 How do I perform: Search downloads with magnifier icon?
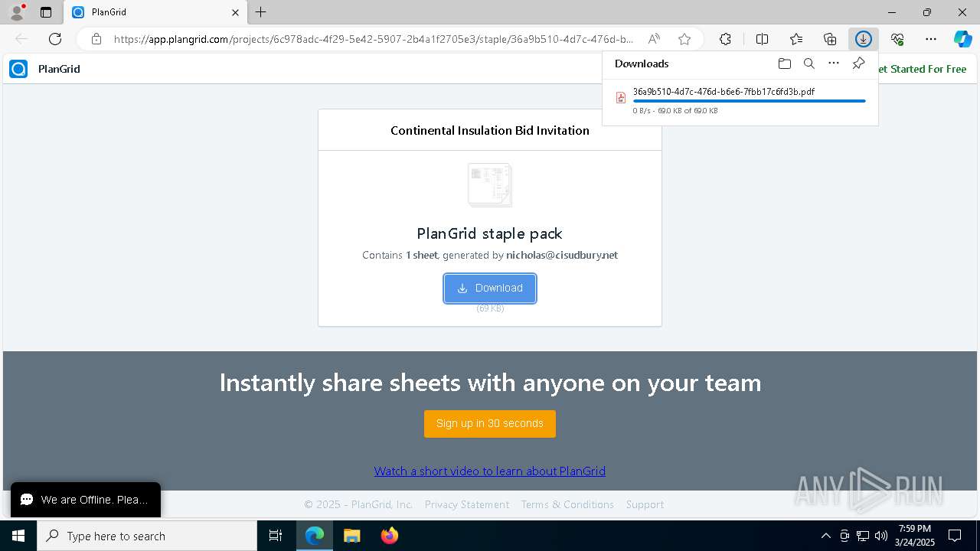tap(809, 64)
